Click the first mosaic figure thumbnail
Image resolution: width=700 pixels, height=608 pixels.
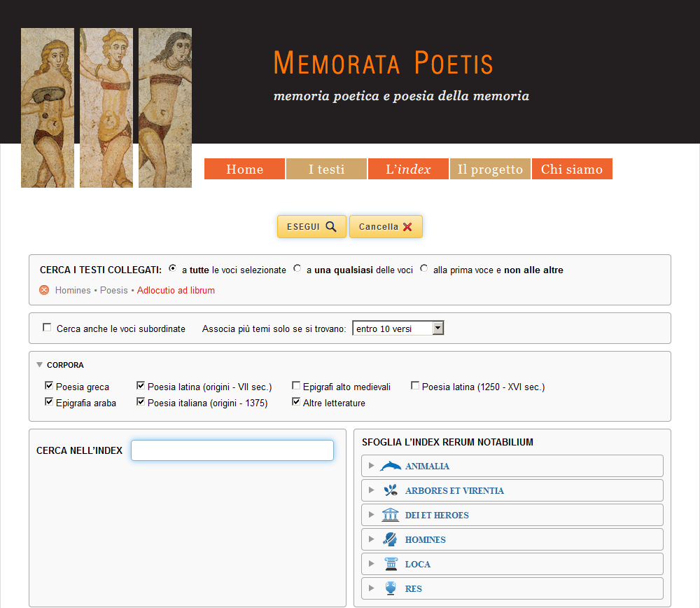pos(48,108)
